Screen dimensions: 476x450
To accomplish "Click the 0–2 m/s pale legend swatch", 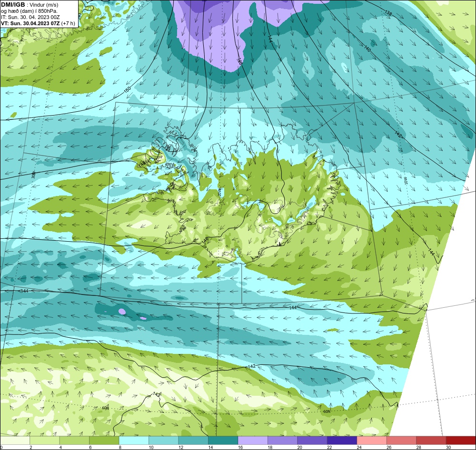I will [15, 440].
